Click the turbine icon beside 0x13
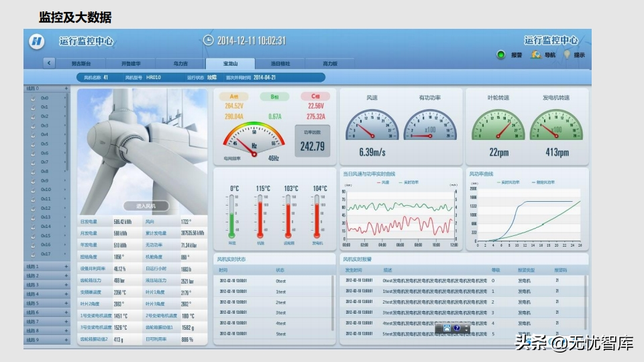The height and width of the screenshot is (362, 644). click(x=33, y=217)
